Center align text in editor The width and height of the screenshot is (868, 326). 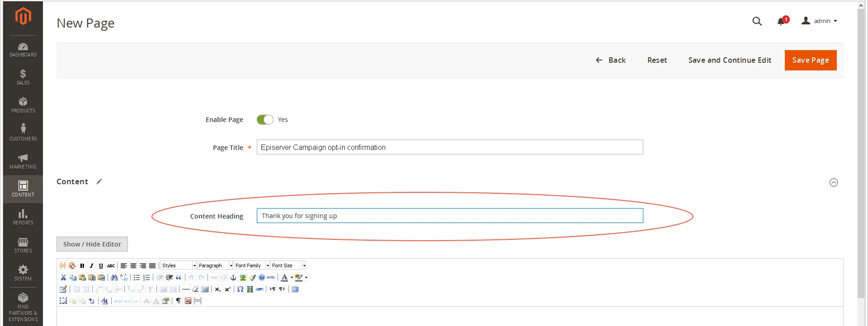[x=133, y=265]
